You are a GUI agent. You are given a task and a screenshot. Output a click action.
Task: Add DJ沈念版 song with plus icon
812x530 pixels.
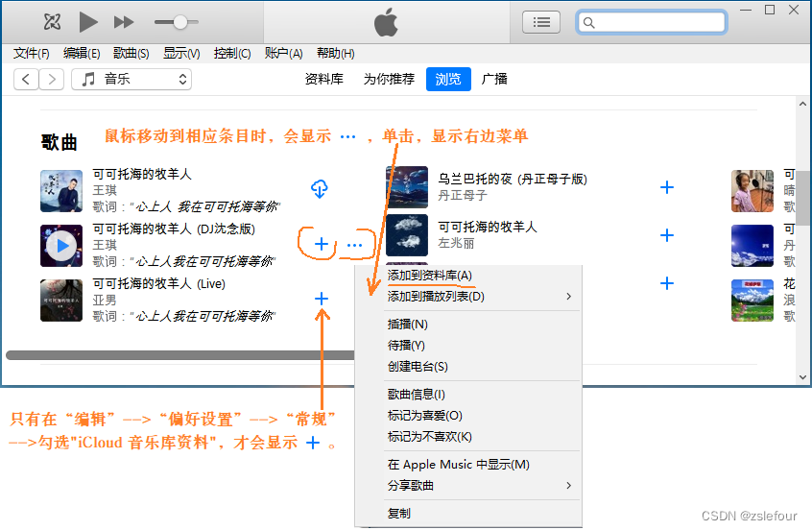[322, 244]
